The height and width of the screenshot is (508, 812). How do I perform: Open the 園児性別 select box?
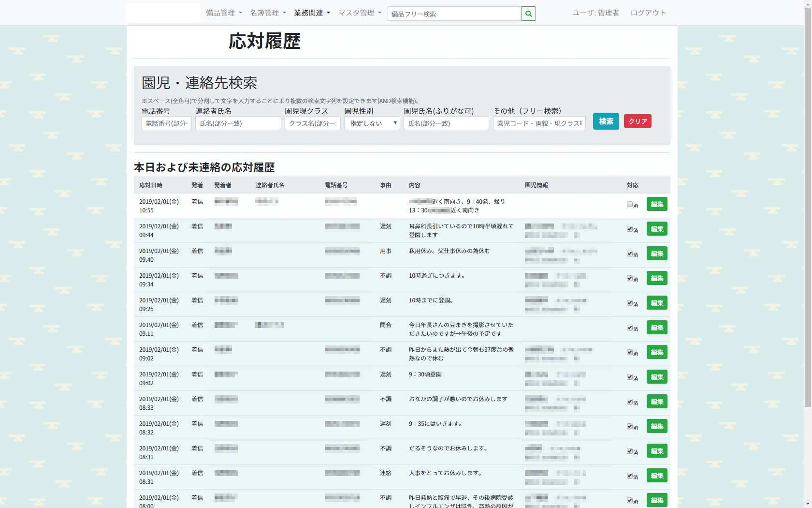tap(372, 123)
